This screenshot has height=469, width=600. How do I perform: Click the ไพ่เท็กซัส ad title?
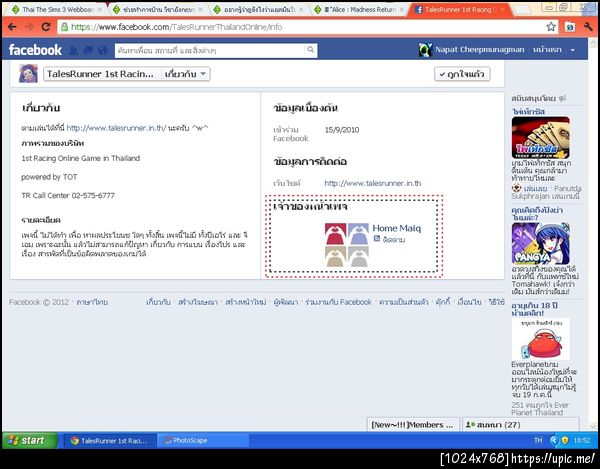point(528,111)
